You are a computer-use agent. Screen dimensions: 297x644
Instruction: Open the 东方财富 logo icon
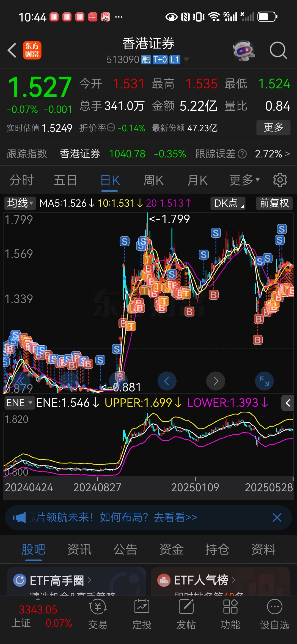coord(32,50)
